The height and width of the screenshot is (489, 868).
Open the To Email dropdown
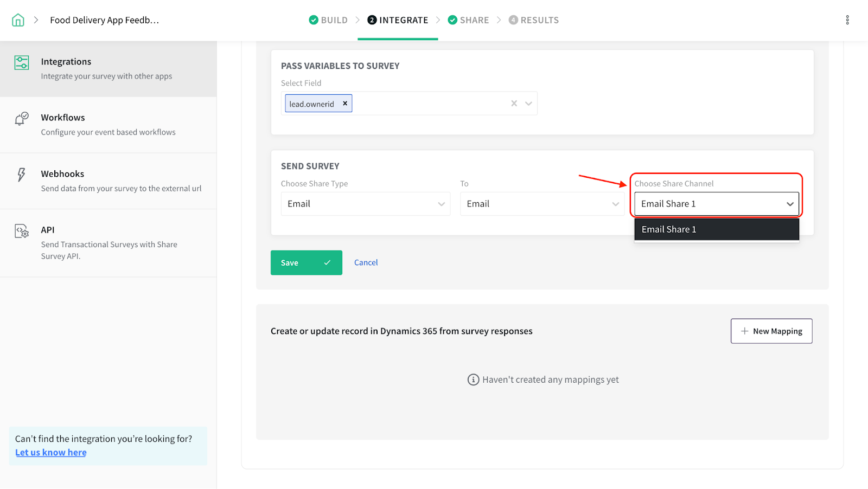tap(542, 204)
